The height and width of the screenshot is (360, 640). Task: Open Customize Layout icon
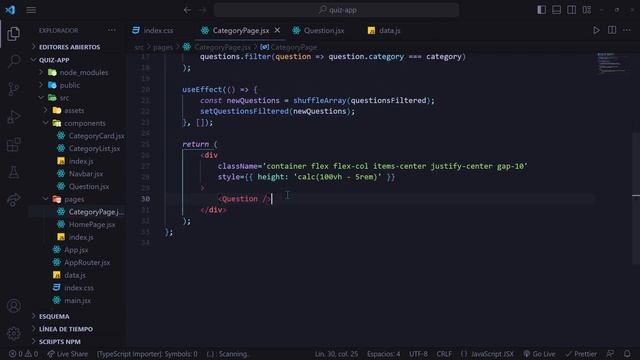(x=587, y=9)
